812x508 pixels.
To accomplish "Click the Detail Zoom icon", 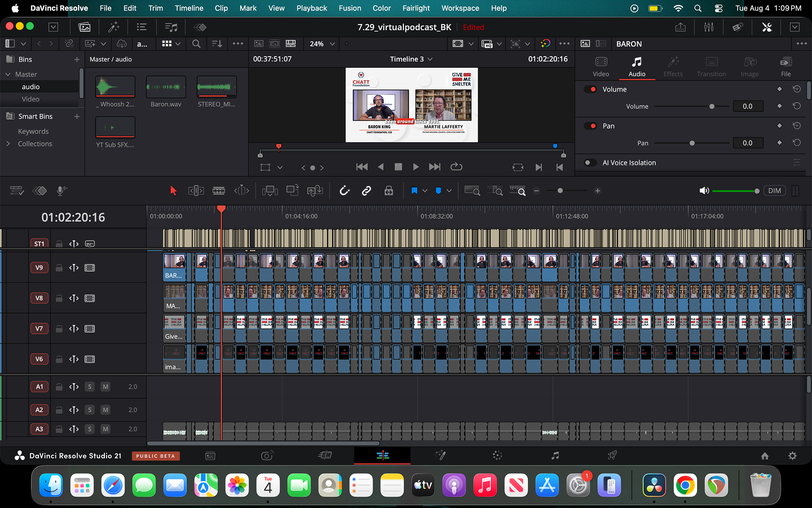I will click(x=495, y=191).
